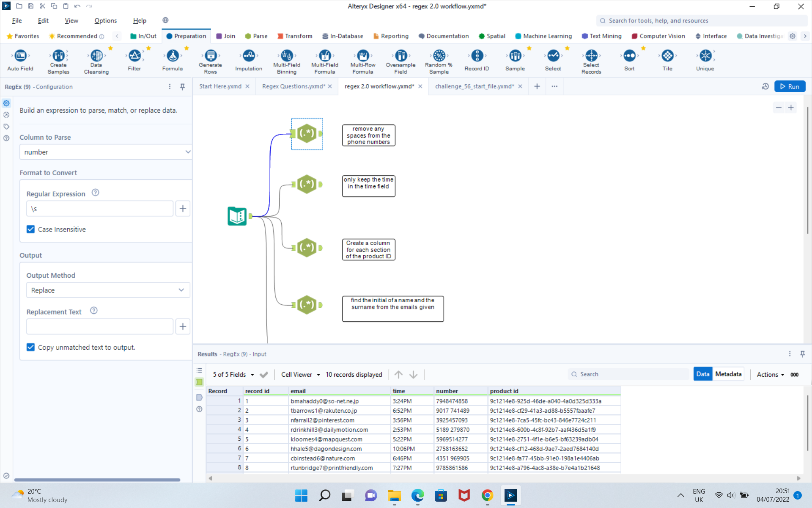Toggle Copy unmatched text to output checkbox
The width and height of the screenshot is (812, 508).
point(31,347)
